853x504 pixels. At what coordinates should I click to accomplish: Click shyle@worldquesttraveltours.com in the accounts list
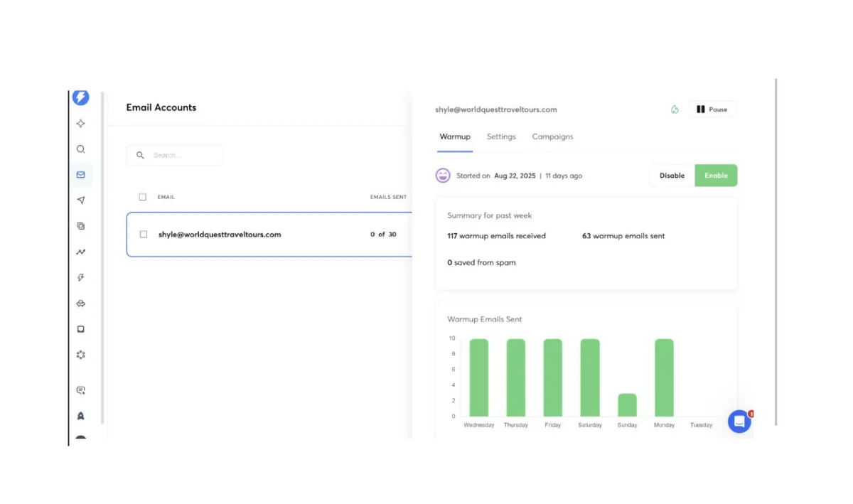coord(220,235)
